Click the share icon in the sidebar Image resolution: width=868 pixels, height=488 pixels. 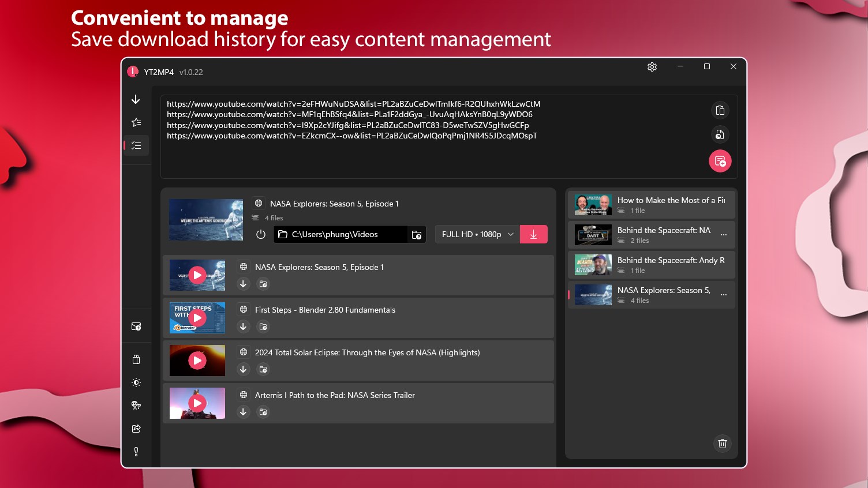(x=136, y=429)
